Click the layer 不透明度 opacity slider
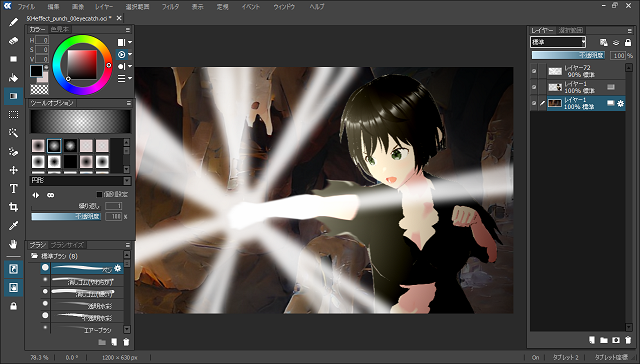 (568, 55)
